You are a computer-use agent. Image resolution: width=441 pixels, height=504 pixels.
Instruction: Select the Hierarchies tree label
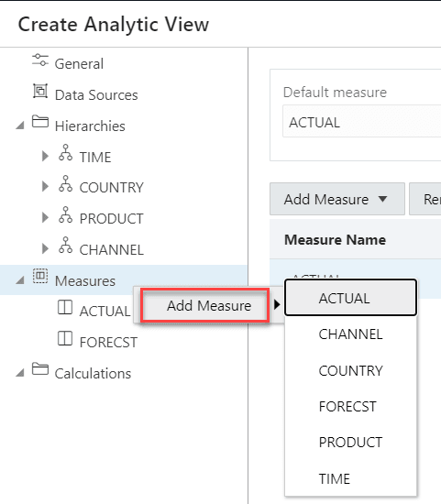click(90, 126)
